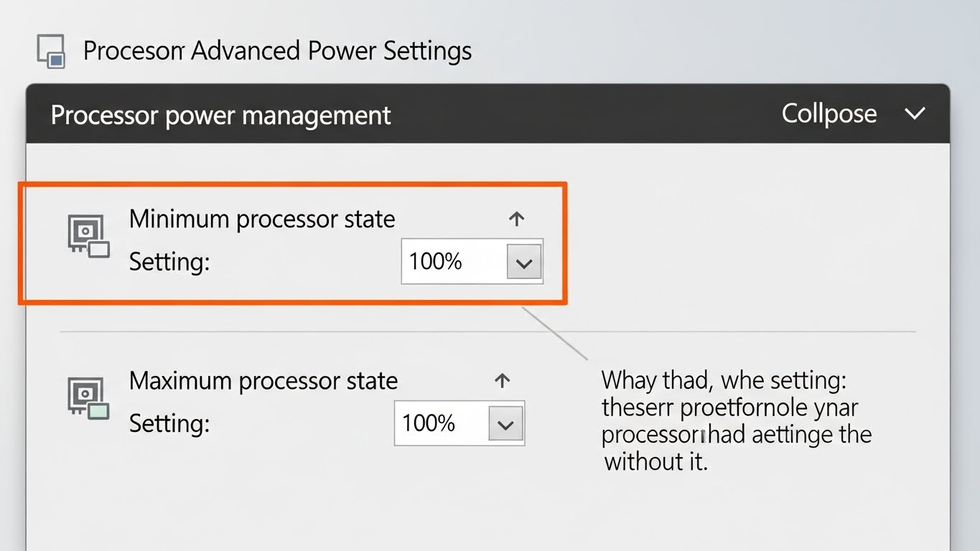This screenshot has height=551, width=980.
Task: Click the up arrow beside Minimum processor state
Action: [517, 220]
